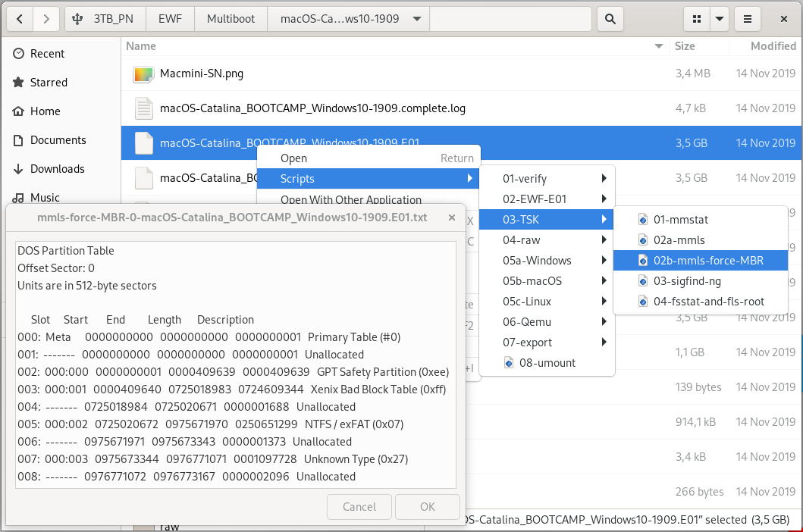Open the Scripts submenu entry
The height and width of the screenshot is (532, 803).
[x=367, y=179]
